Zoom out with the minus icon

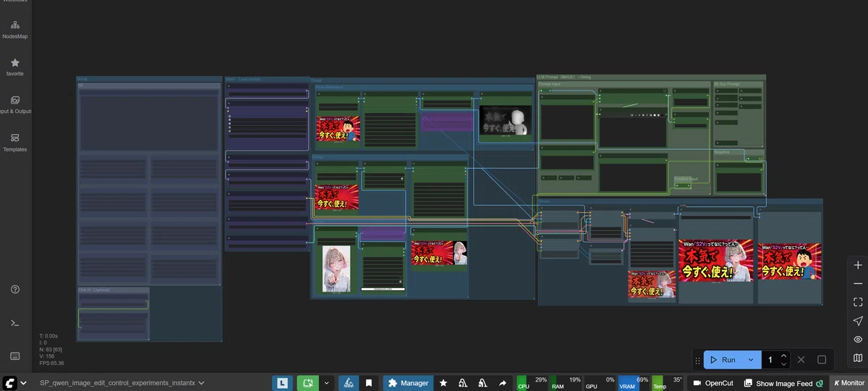point(858,284)
